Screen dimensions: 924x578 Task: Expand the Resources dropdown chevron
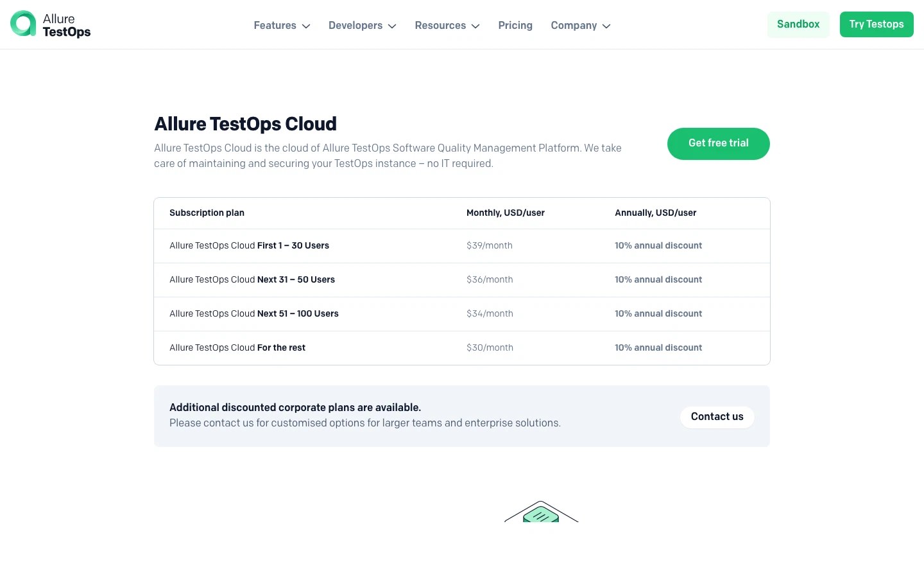coord(475,26)
